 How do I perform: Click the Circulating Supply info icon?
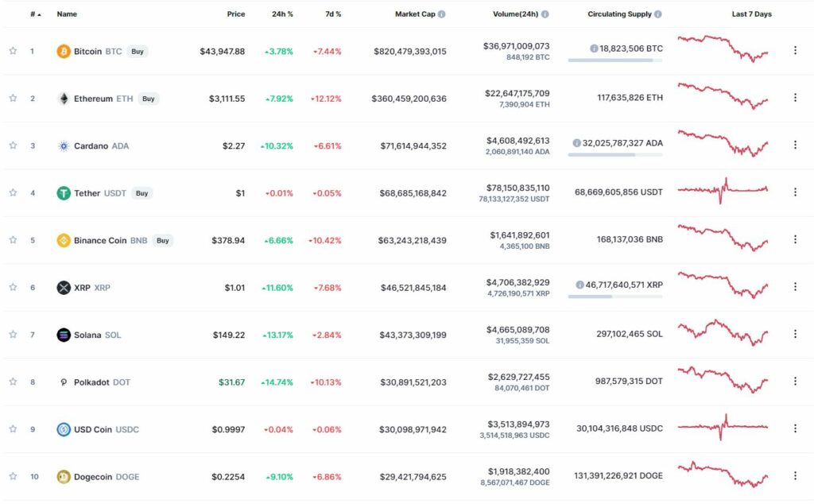(x=657, y=14)
